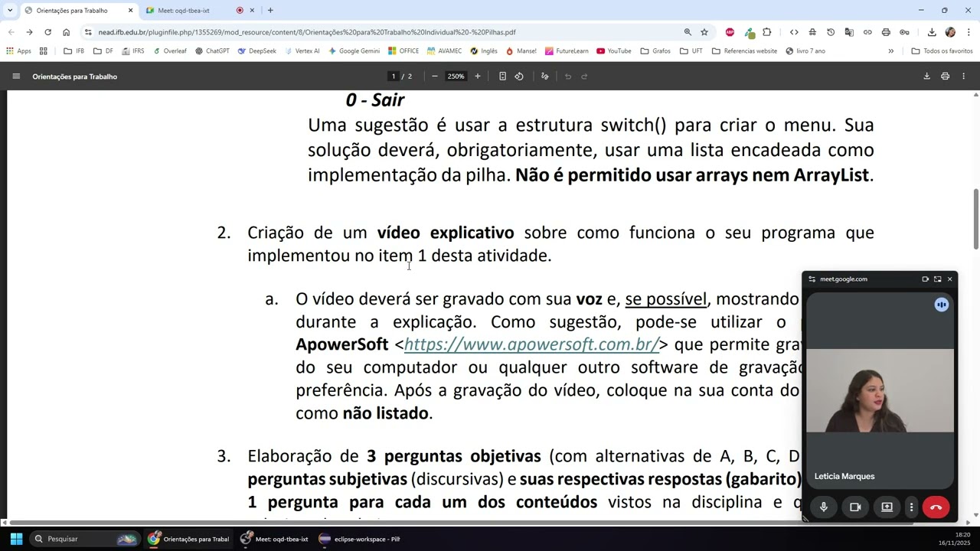The image size is (980, 551).
Task: Click Leticia Marques video tile
Action: pos(880,390)
